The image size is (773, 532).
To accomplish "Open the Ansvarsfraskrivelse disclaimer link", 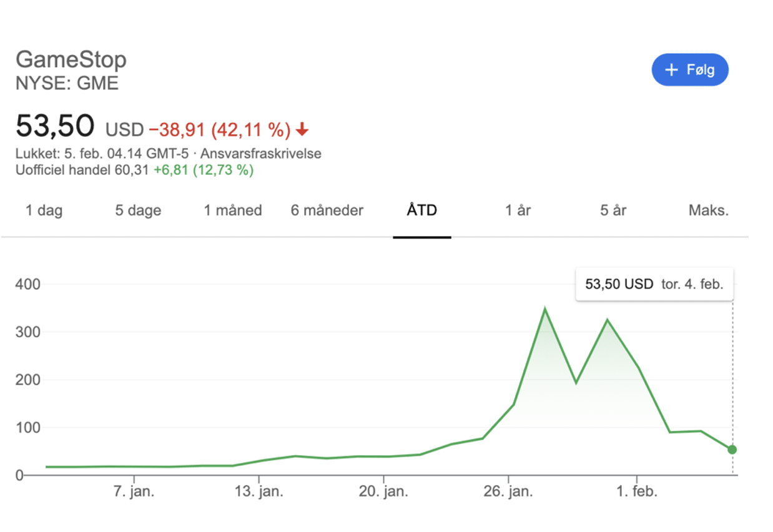I will [x=261, y=154].
